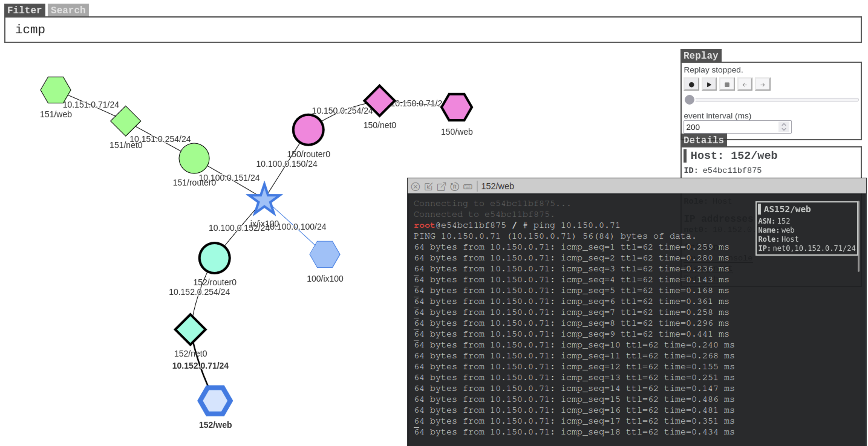Click the Details panel header
Screen dimensions: 868x446
[703, 140]
